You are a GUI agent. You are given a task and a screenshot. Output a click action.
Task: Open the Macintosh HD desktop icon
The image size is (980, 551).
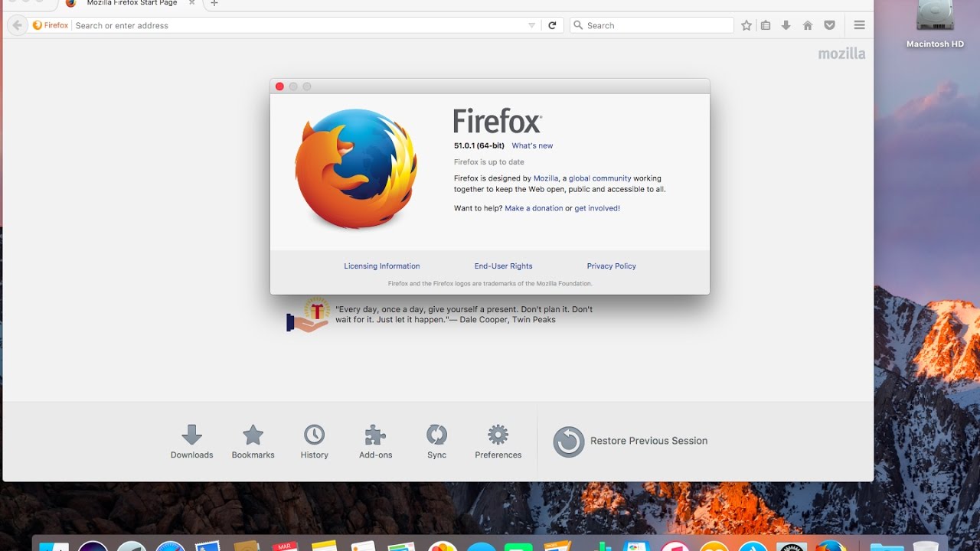[x=935, y=24]
